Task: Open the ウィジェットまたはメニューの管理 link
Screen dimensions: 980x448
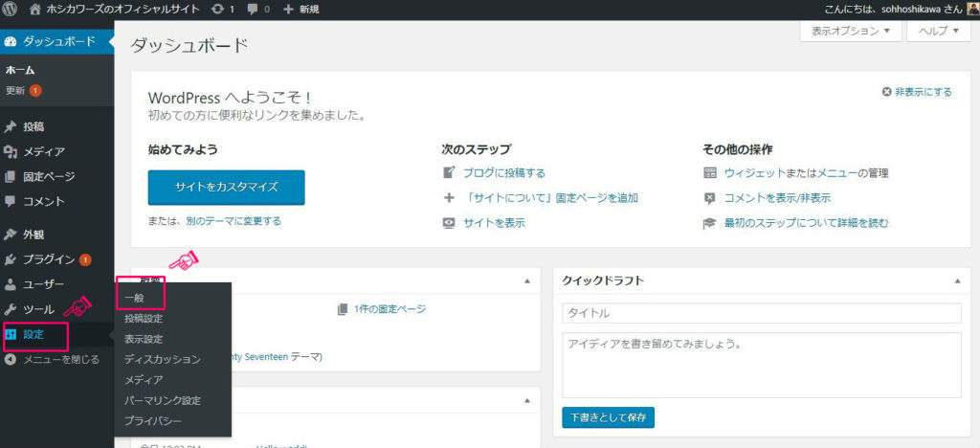Action: click(806, 173)
